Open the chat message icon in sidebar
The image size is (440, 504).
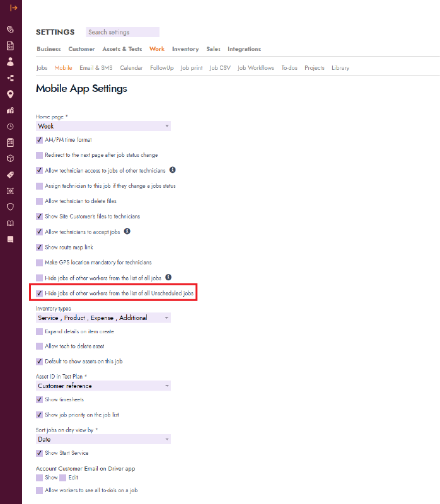click(10, 239)
